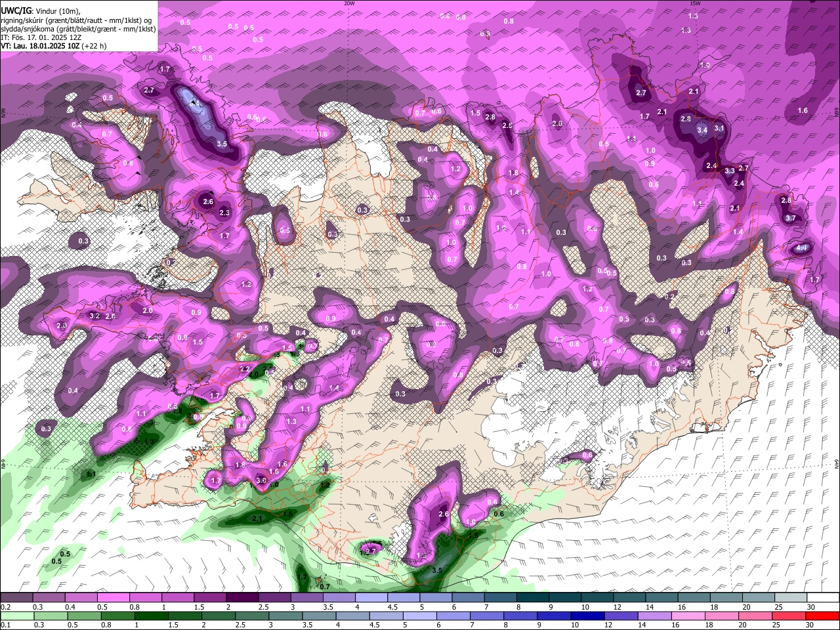
Task: Pick bright red rain legend swatch after 30
Action: point(823,616)
